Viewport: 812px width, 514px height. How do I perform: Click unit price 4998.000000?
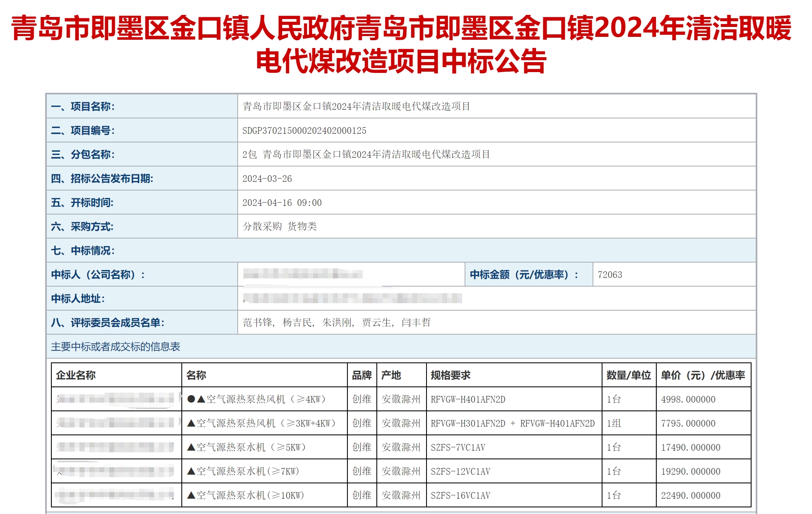688,399
